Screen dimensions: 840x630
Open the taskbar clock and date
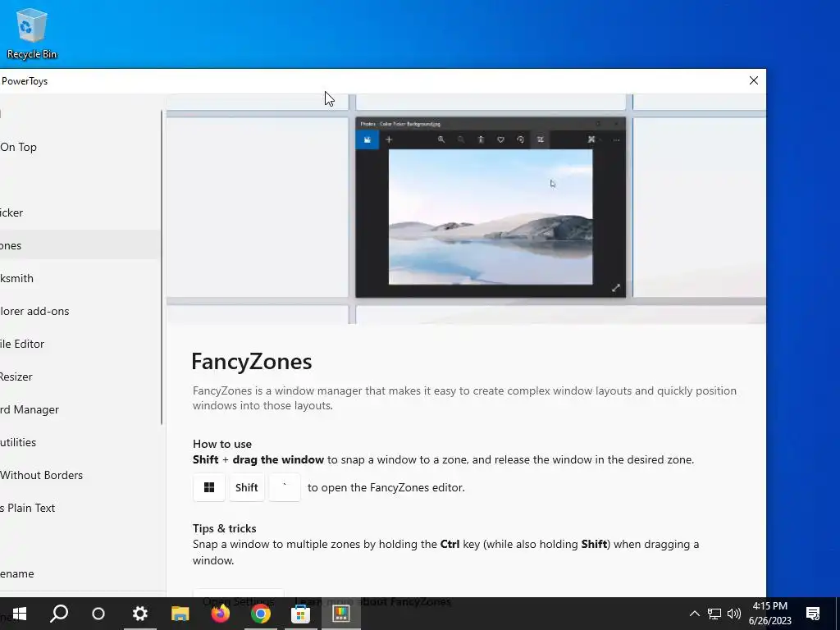pyautogui.click(x=769, y=614)
